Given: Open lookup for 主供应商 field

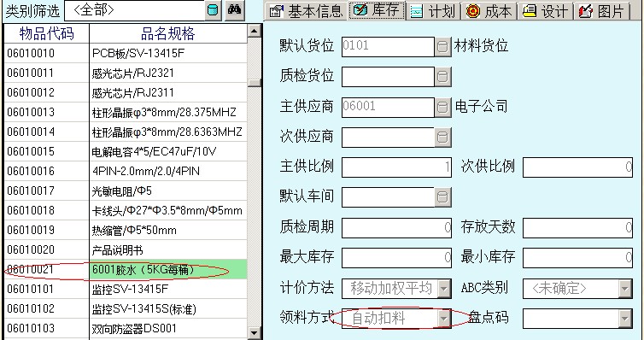Looking at the screenshot, I should pos(442,107).
